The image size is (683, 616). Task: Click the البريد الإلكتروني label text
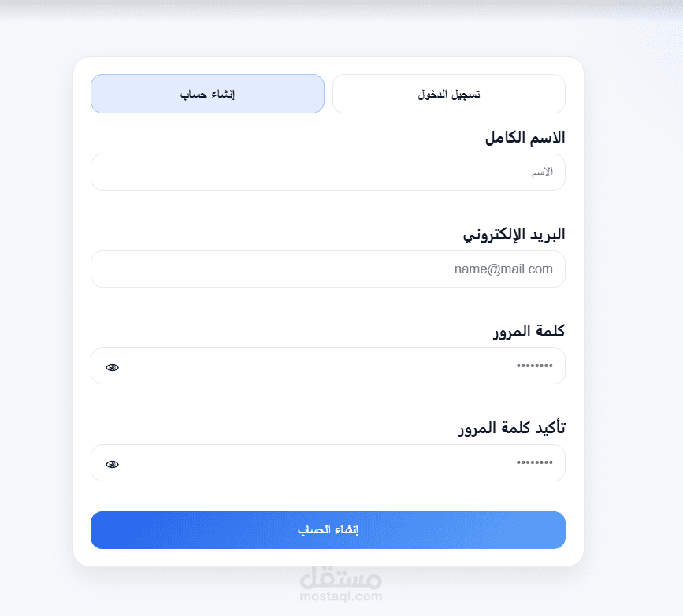[x=514, y=235]
